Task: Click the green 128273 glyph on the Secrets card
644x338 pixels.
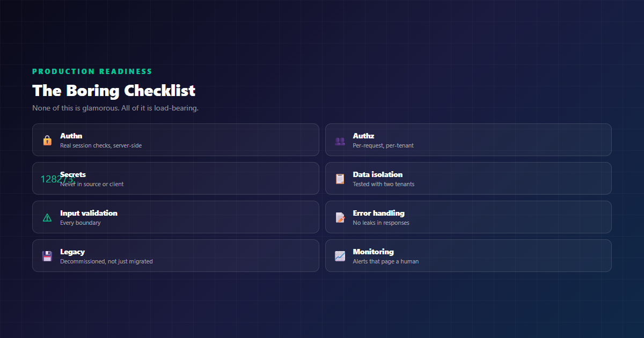Action: pos(57,179)
